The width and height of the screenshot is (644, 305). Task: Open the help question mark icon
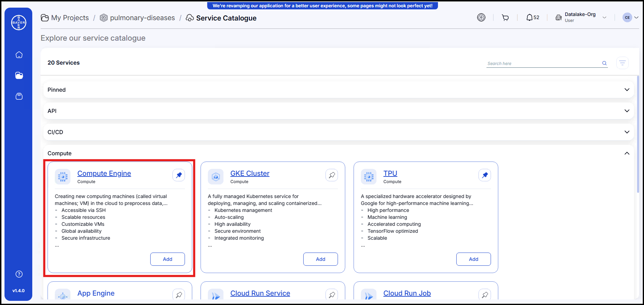pyautogui.click(x=19, y=274)
